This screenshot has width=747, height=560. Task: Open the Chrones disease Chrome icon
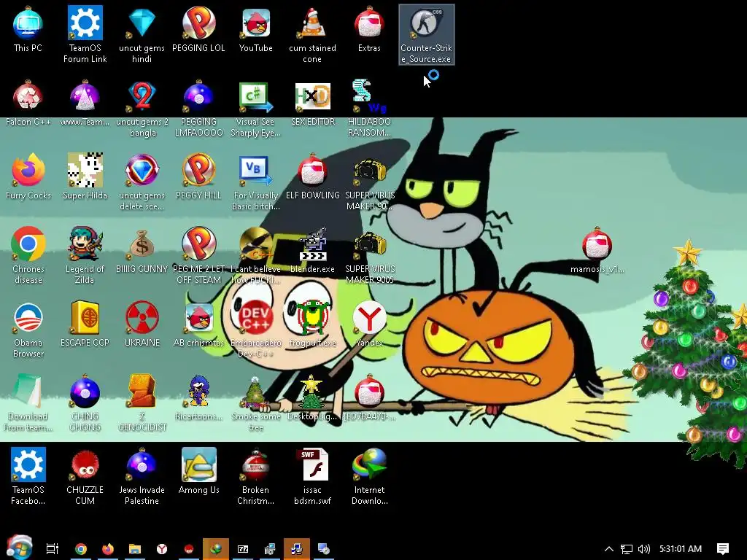click(x=28, y=256)
